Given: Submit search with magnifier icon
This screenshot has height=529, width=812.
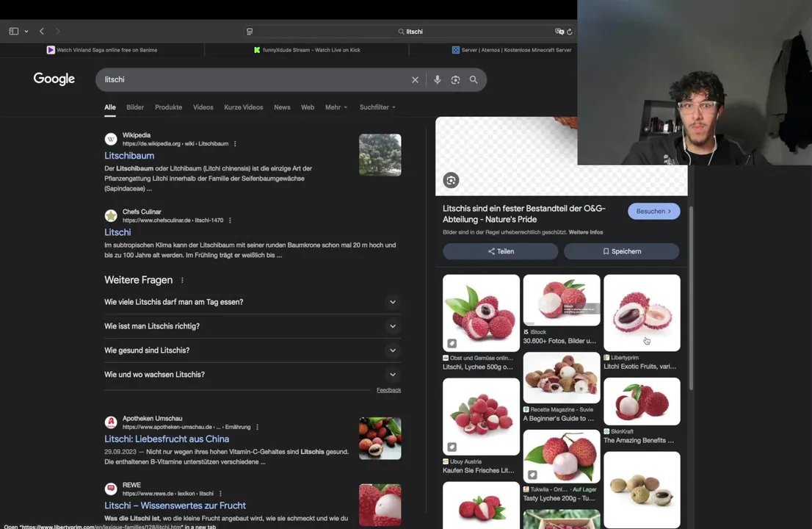Looking at the screenshot, I should point(474,80).
